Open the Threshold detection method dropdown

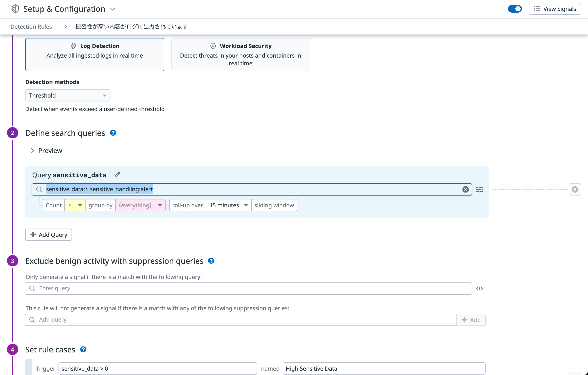[x=68, y=95]
